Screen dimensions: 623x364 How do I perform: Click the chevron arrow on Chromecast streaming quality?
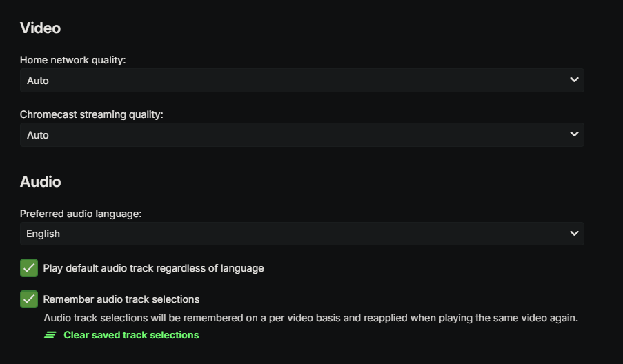pos(574,134)
